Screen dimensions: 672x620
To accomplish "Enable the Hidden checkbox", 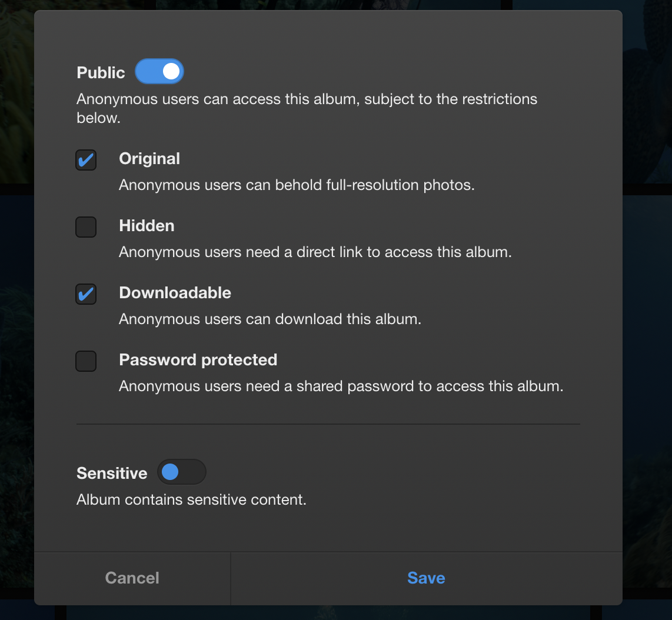I will 85,226.
